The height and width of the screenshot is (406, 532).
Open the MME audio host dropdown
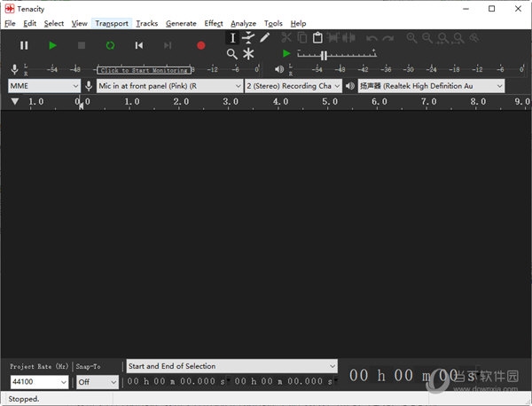click(44, 86)
